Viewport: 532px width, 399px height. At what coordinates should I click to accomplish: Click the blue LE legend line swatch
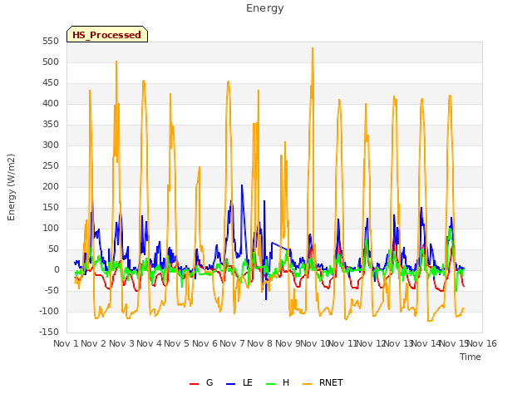(x=231, y=384)
